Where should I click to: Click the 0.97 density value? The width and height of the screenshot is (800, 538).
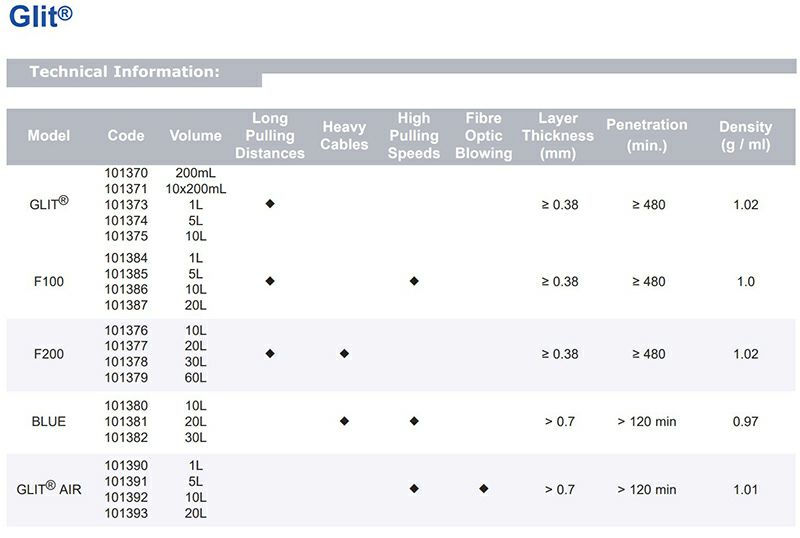pos(745,422)
